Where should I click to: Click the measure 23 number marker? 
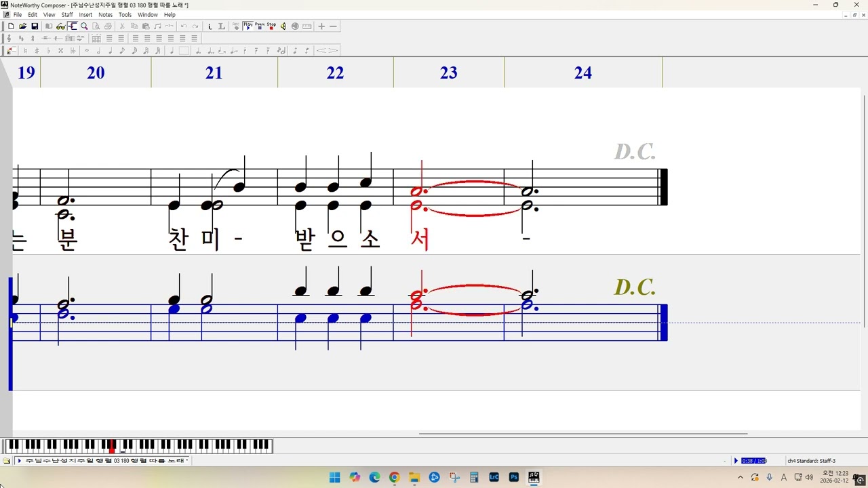point(449,73)
